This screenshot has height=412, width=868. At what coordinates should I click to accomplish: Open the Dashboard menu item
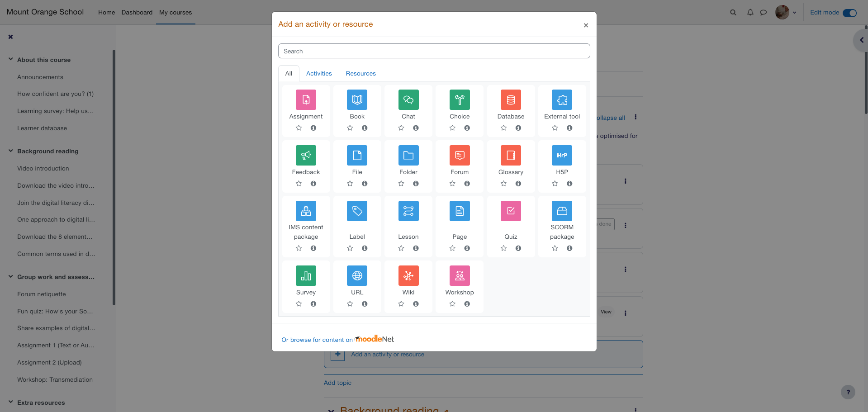[137, 12]
